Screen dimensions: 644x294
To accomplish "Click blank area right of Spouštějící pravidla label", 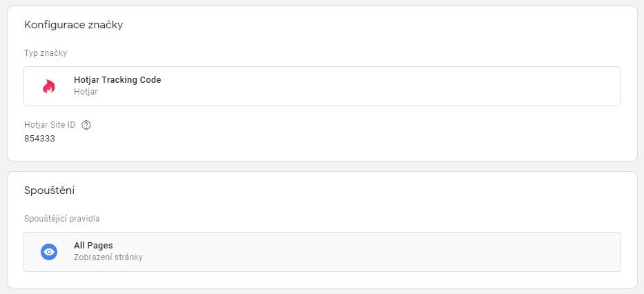I will point(345,219).
